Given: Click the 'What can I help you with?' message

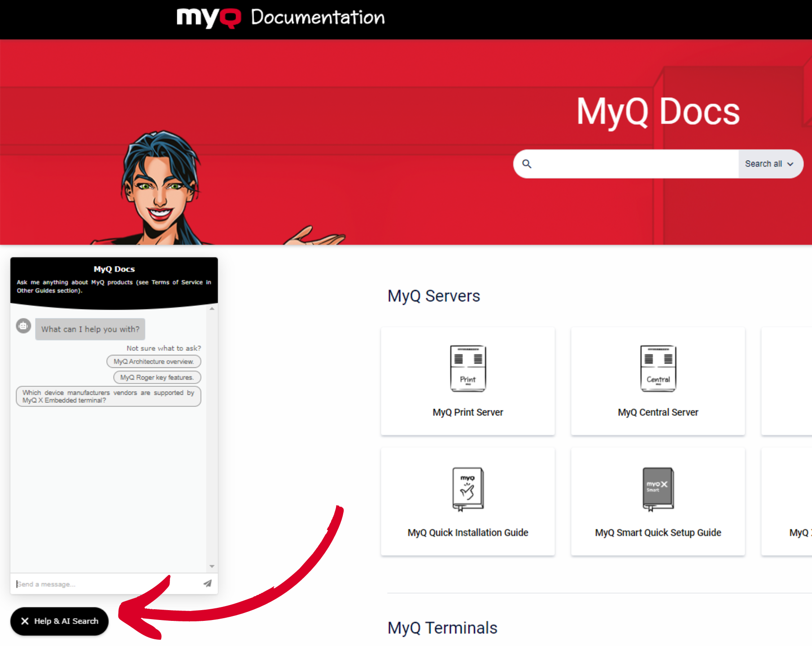Looking at the screenshot, I should click(90, 329).
